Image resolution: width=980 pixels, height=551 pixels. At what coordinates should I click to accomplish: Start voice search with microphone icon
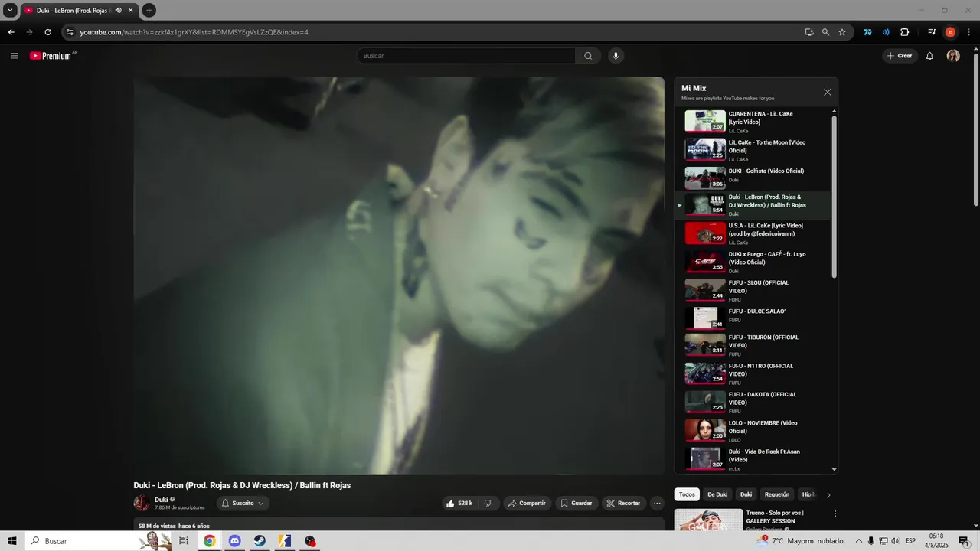coord(615,56)
